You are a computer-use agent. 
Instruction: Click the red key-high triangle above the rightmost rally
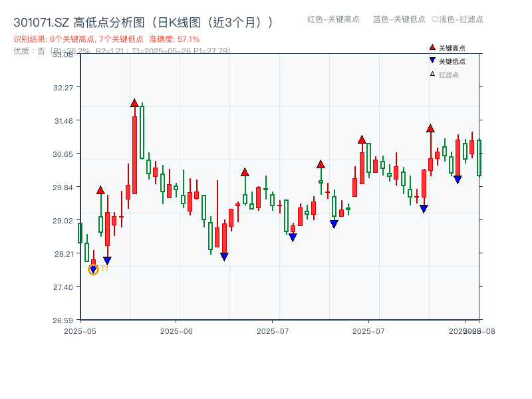431,129
